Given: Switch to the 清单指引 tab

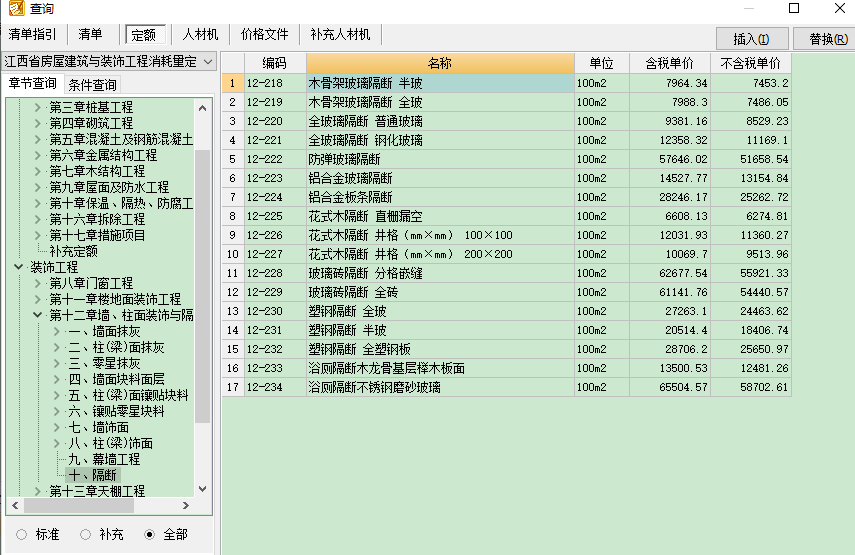Looking at the screenshot, I should 33,34.
